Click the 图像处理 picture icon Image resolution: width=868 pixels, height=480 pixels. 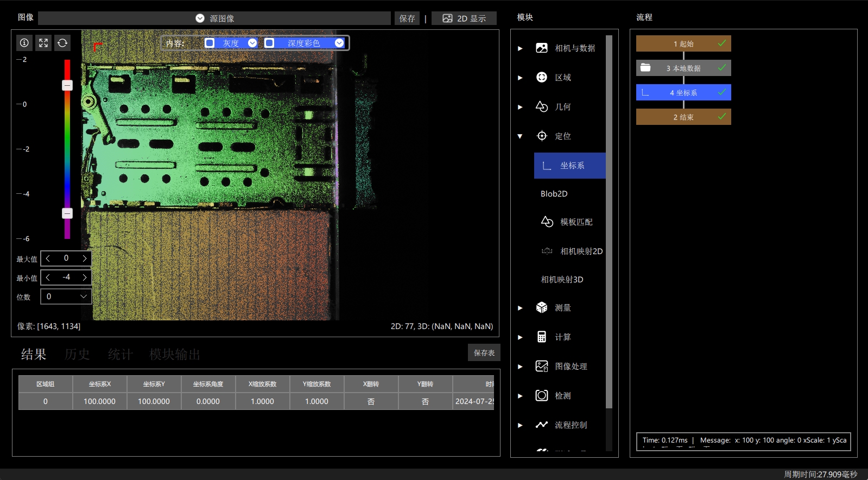(x=542, y=366)
